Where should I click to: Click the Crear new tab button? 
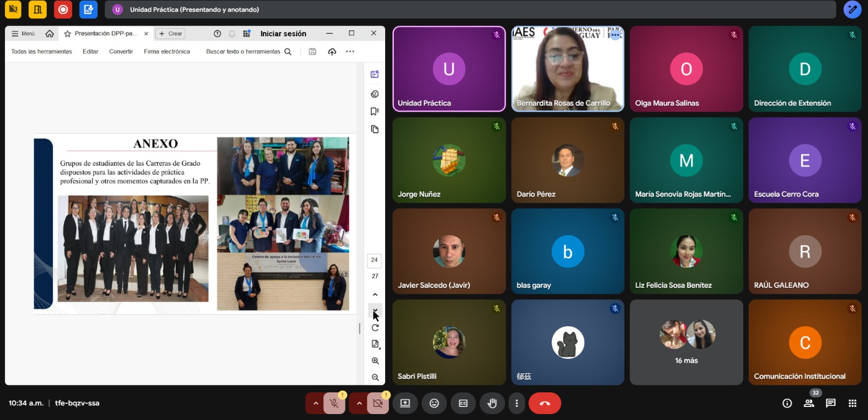pyautogui.click(x=170, y=34)
